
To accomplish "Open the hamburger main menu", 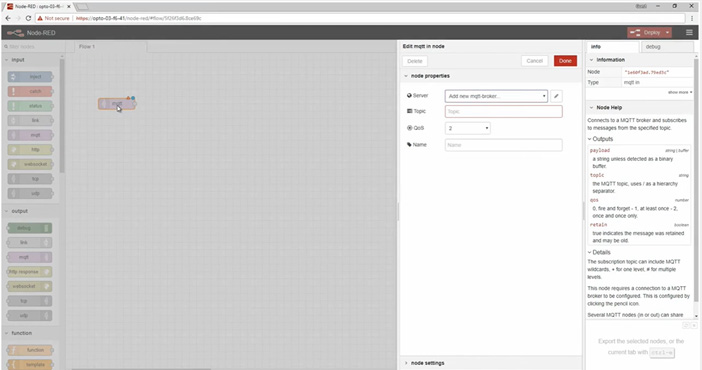I will 689,33.
